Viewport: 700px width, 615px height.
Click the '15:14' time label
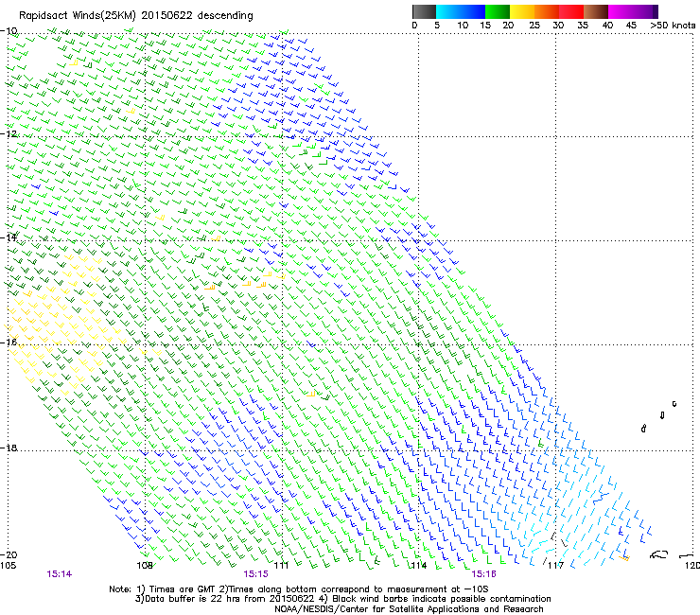(59, 574)
